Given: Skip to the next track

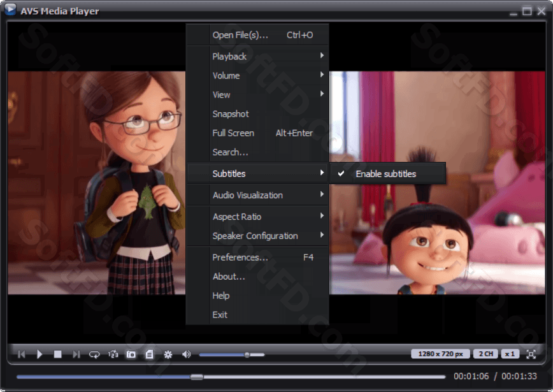Looking at the screenshot, I should pos(76,354).
